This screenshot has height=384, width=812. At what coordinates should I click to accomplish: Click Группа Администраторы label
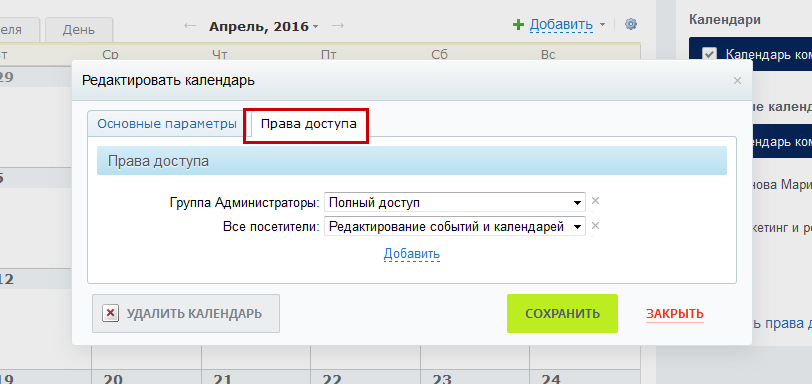tap(244, 203)
